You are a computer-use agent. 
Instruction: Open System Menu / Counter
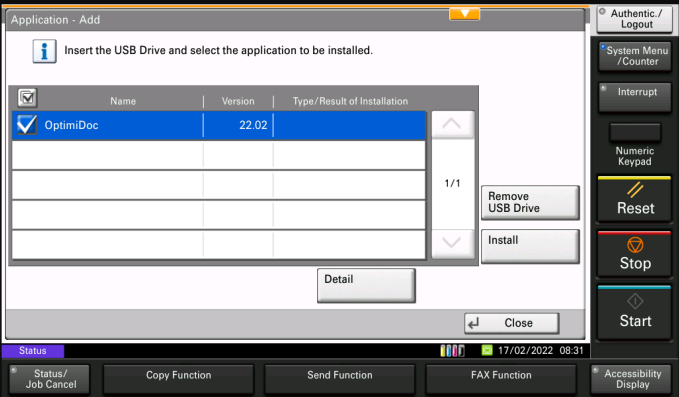point(635,56)
